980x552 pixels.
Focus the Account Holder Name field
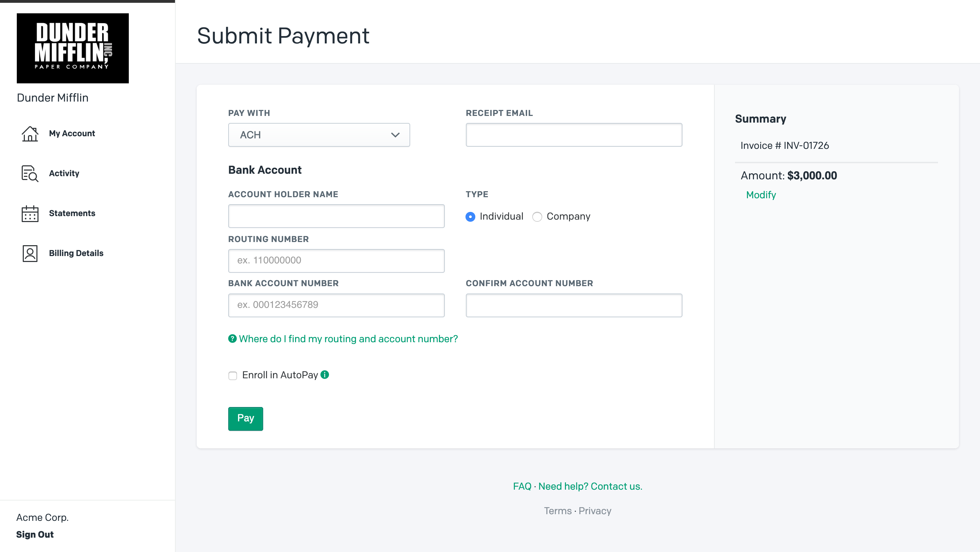point(336,216)
